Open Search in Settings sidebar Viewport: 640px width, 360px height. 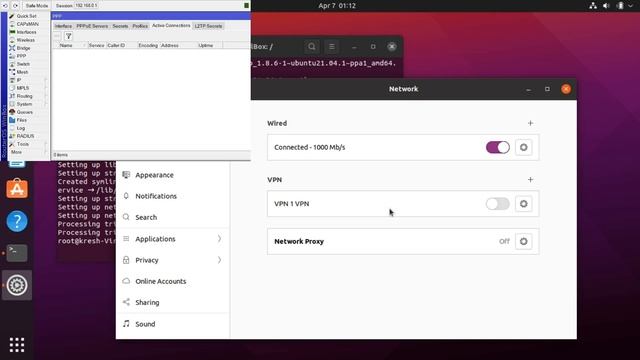click(x=173, y=217)
